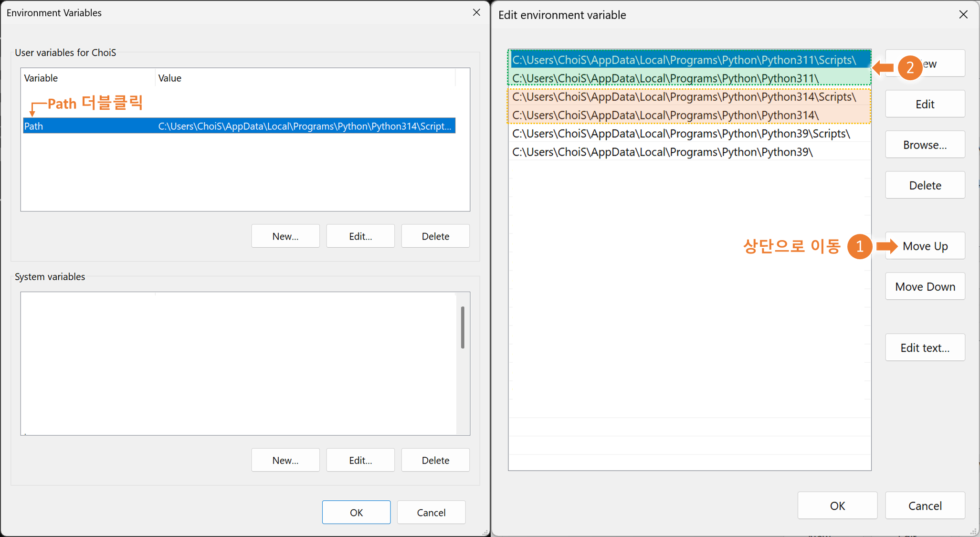Image resolution: width=980 pixels, height=537 pixels.
Task: Cancel the Environment Variables dialog
Action: (x=431, y=512)
